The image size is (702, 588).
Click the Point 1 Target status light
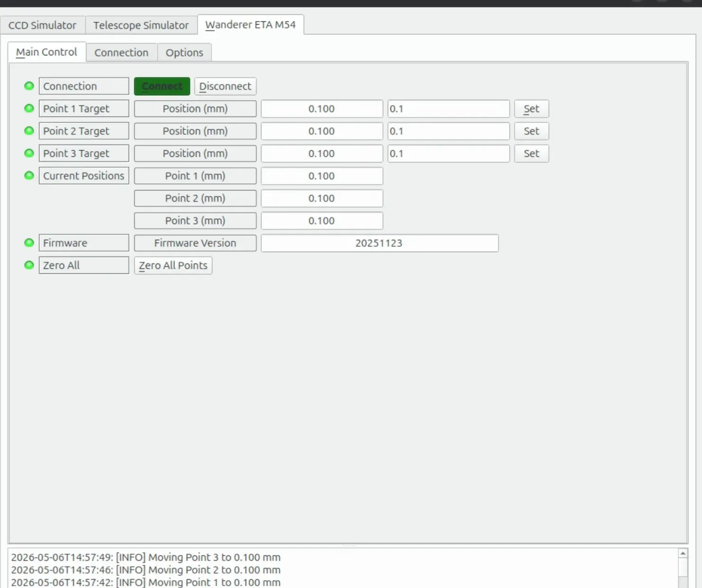29,108
